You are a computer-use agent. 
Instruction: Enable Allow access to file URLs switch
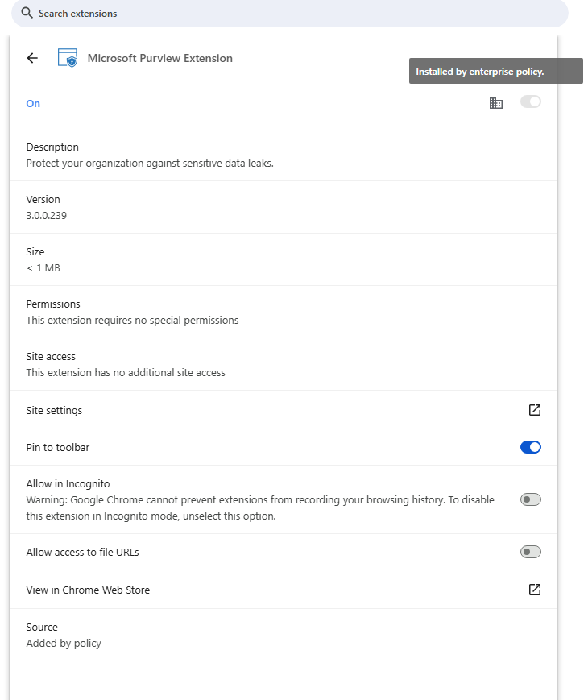530,552
